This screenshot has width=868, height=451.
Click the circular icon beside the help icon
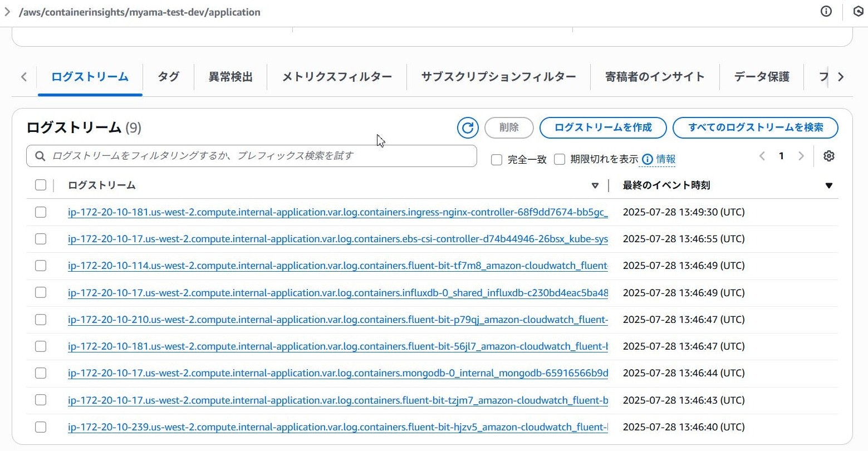click(x=858, y=11)
